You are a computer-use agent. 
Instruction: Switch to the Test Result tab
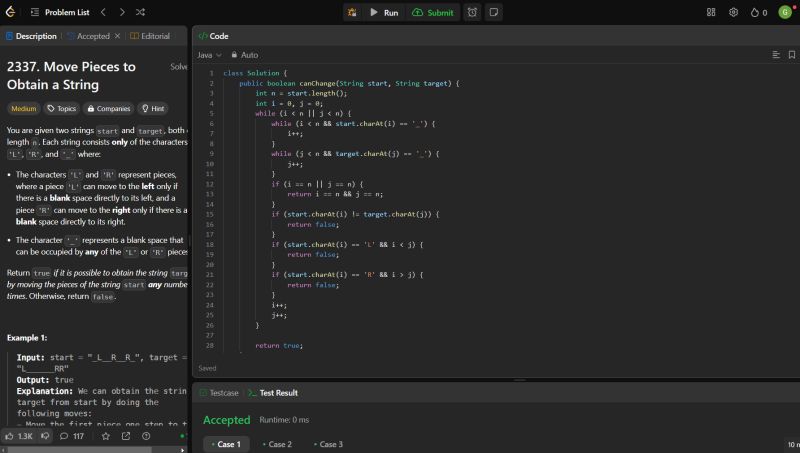(273, 393)
